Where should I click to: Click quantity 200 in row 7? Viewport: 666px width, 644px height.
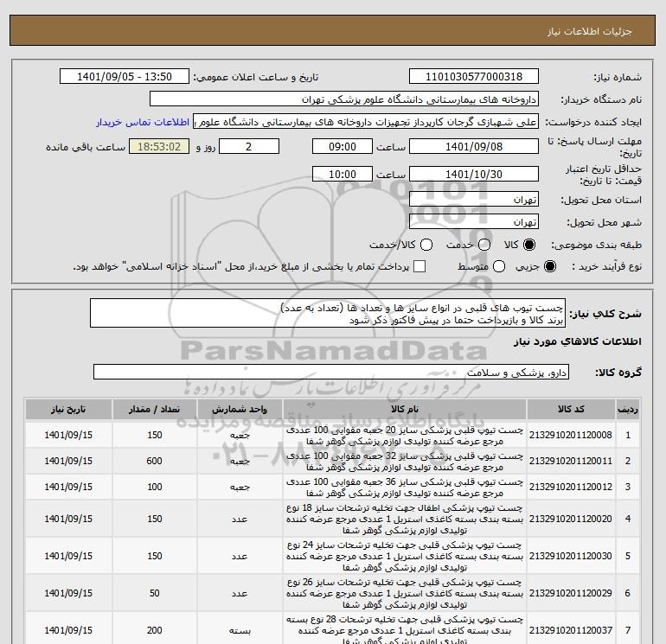pyautogui.click(x=155, y=630)
